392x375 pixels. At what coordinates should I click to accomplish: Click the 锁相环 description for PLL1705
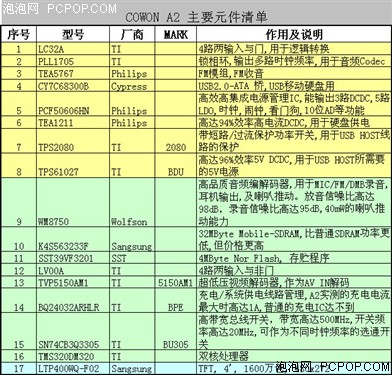[294, 61]
